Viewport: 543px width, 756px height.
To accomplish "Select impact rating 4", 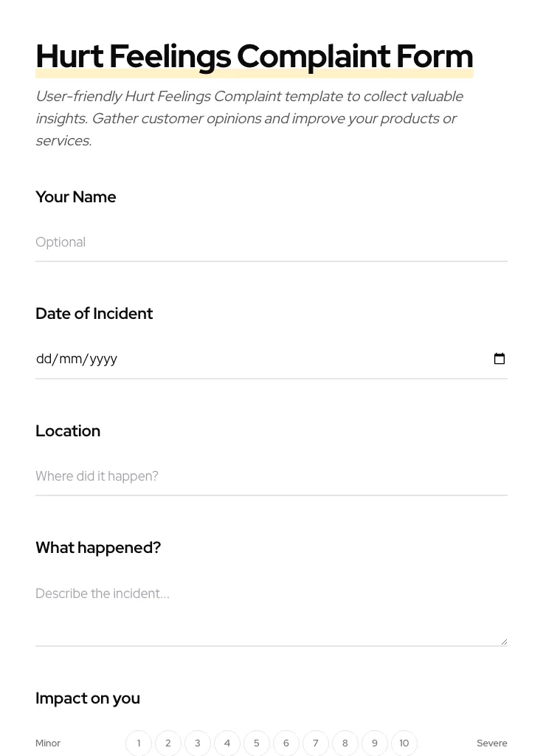I will (227, 743).
